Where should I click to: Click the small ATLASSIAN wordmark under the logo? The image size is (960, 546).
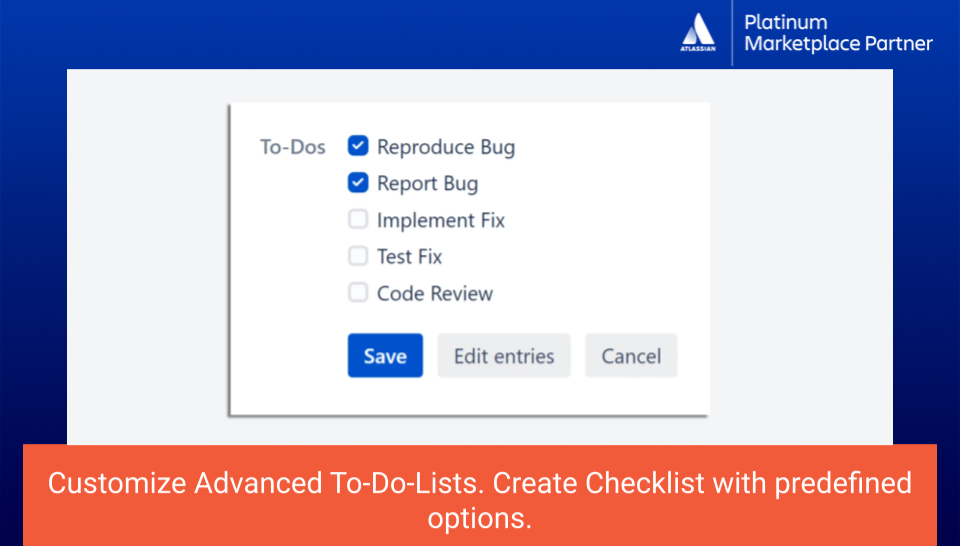point(698,48)
